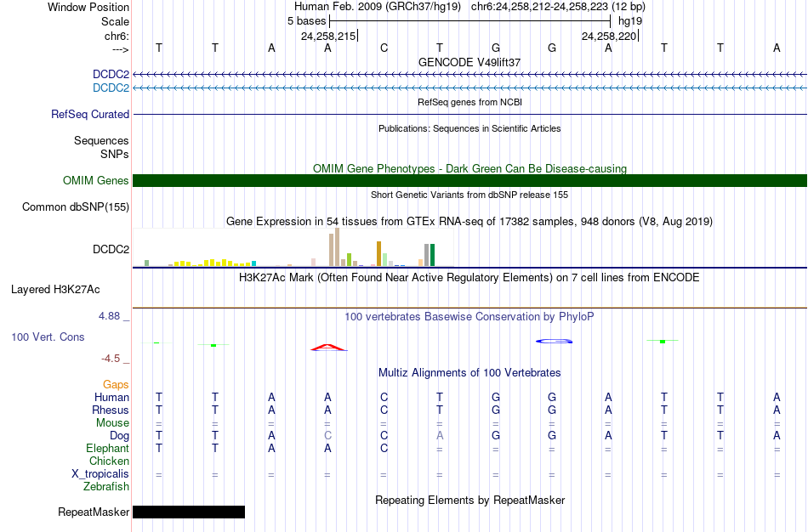808x532 pixels.
Task: Click the 4.88 conservation scale value
Action: point(109,316)
